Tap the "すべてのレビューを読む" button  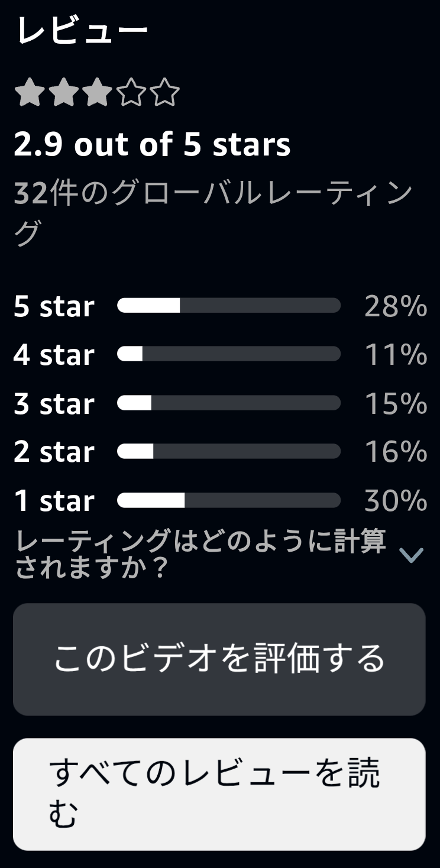pos(219,794)
